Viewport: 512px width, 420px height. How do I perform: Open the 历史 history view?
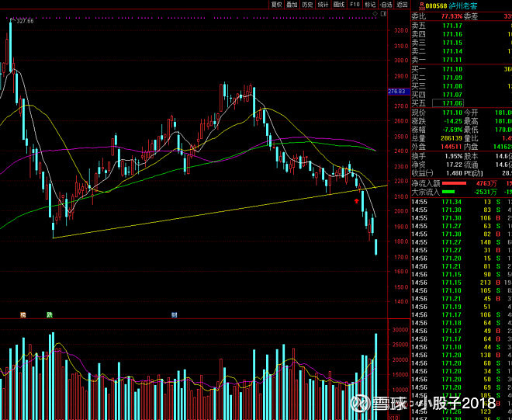(x=308, y=5)
